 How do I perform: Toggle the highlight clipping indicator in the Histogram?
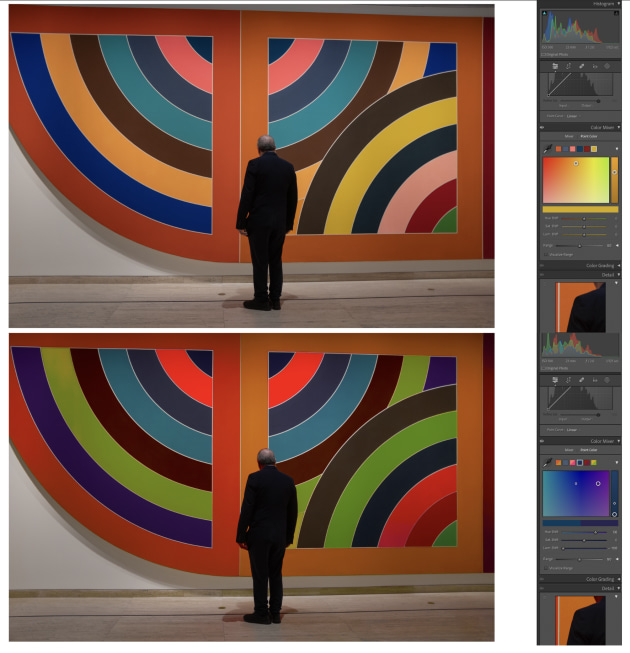(x=616, y=13)
